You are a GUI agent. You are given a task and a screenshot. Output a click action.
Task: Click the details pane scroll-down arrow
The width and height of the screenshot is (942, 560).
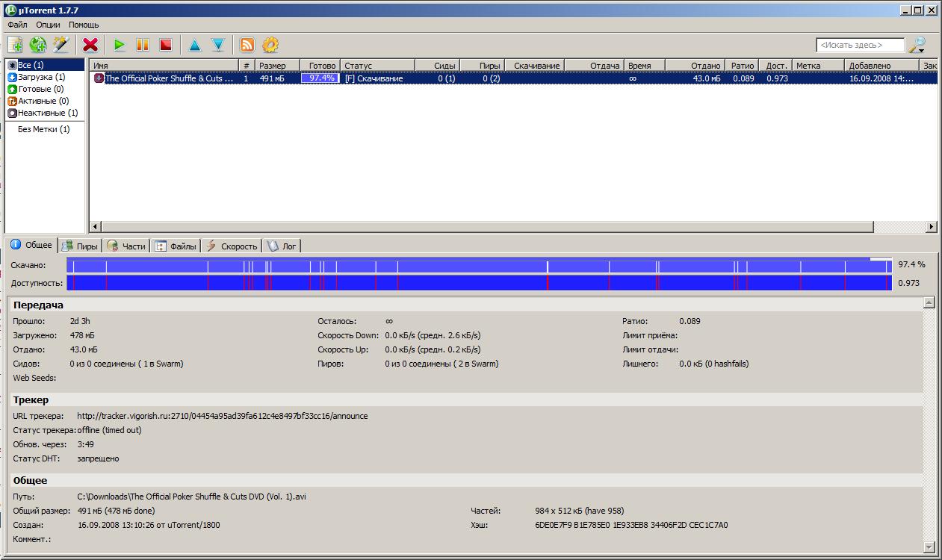(x=929, y=547)
